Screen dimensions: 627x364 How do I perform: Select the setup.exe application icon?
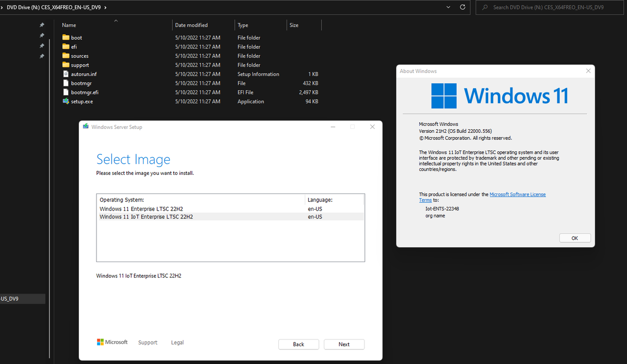pyautogui.click(x=66, y=101)
